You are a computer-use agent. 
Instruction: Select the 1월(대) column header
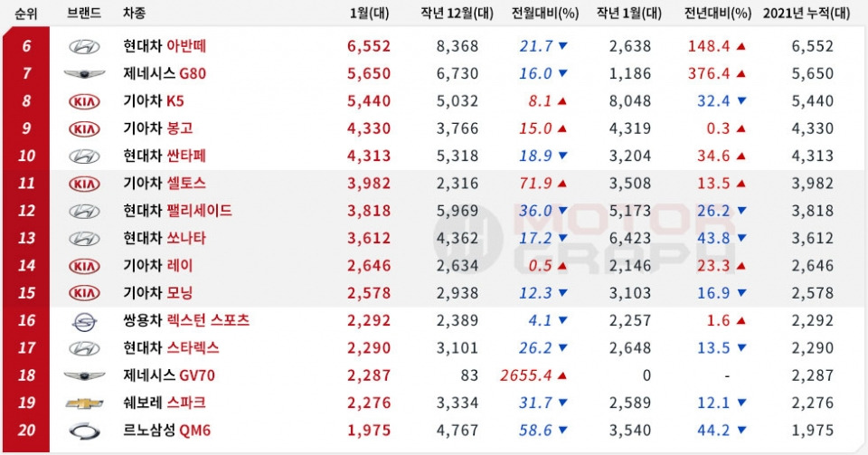tap(369, 14)
